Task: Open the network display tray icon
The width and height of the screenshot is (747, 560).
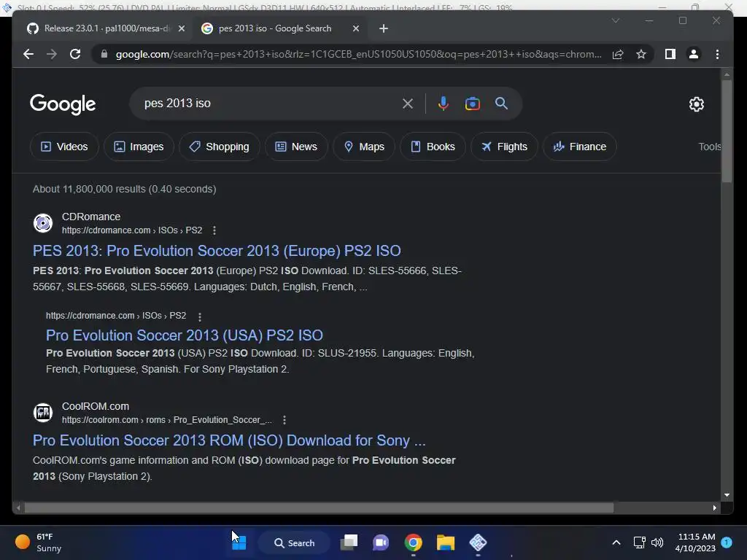Action: pyautogui.click(x=639, y=542)
